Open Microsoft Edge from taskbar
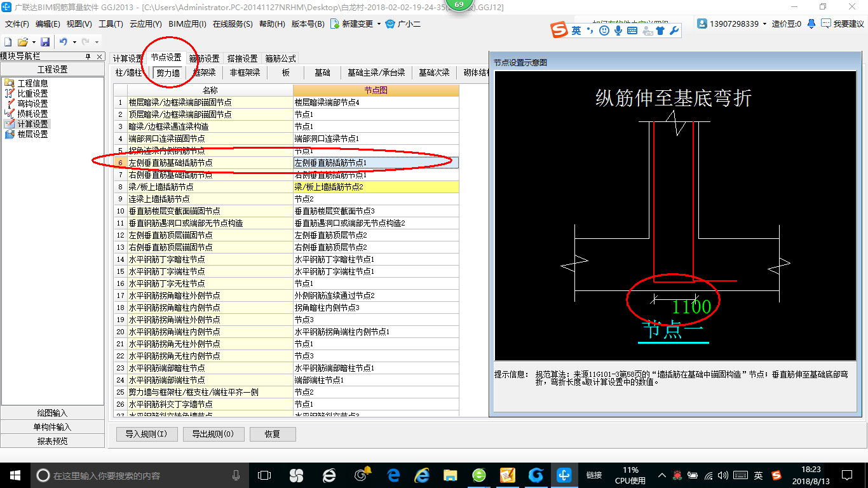Image resolution: width=868 pixels, height=488 pixels. (x=393, y=475)
